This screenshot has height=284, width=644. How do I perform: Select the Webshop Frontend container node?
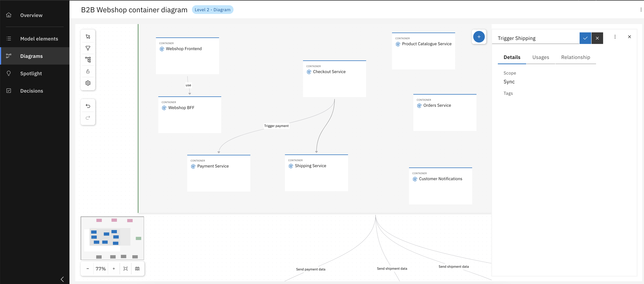(x=187, y=56)
